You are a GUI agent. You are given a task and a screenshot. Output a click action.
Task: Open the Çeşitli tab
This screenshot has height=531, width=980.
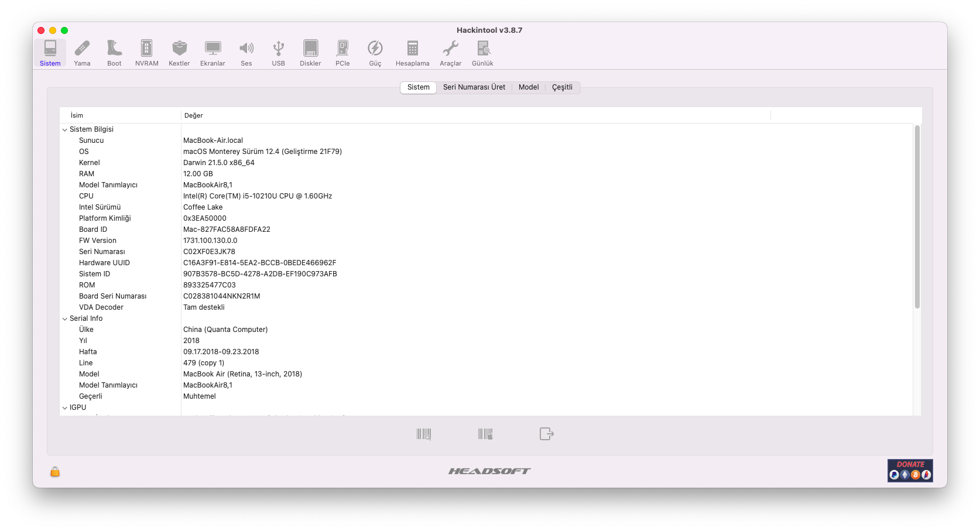point(563,87)
